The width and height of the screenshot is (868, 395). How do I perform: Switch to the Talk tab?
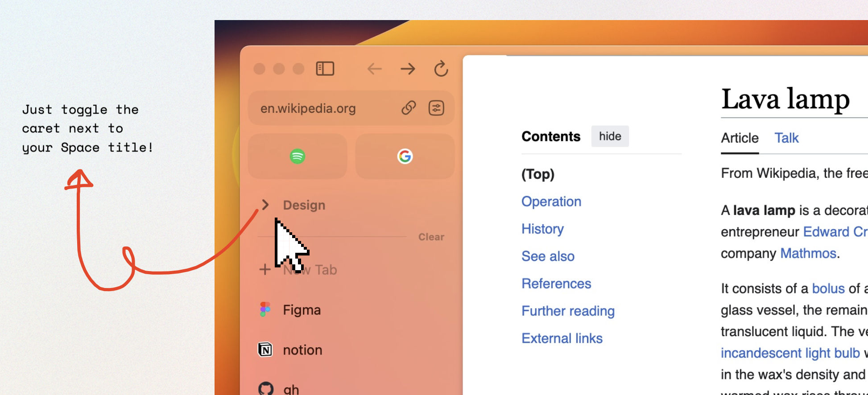786,138
